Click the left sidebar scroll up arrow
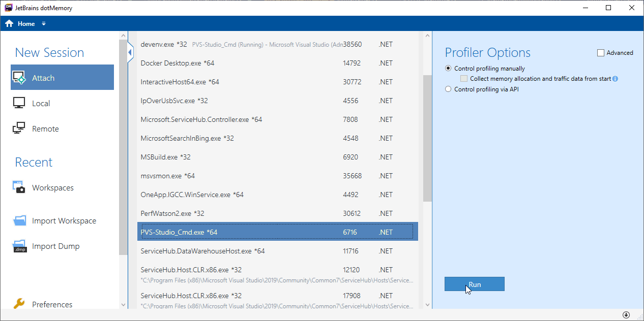 pos(123,36)
